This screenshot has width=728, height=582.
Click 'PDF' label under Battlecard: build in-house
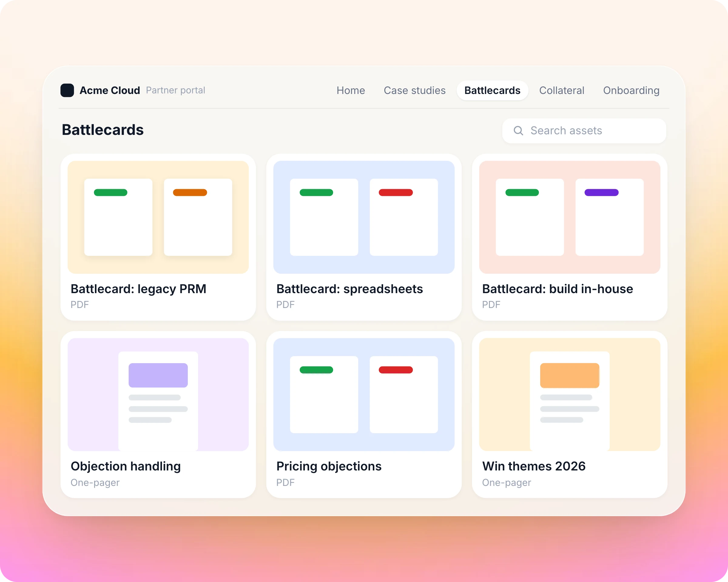point(491,305)
